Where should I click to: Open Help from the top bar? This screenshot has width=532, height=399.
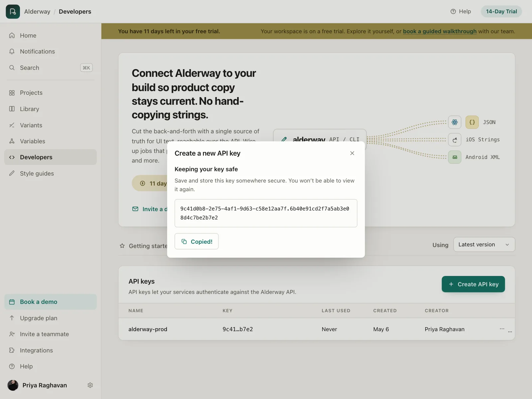coord(461,12)
